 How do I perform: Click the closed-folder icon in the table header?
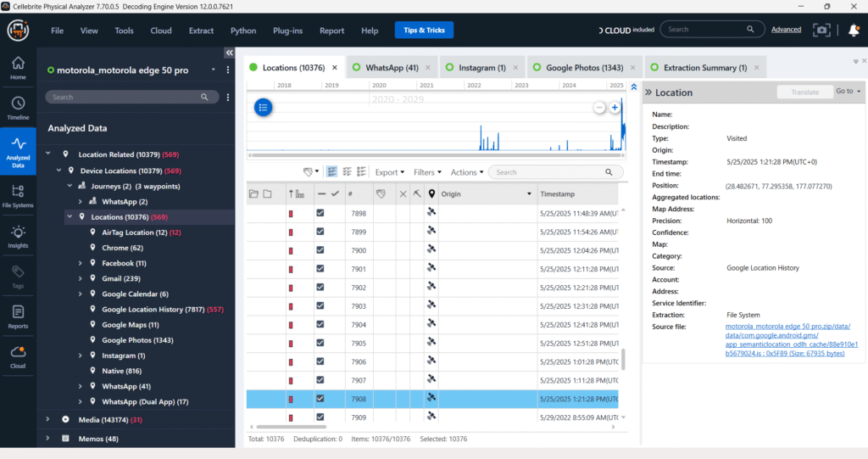[x=267, y=194]
